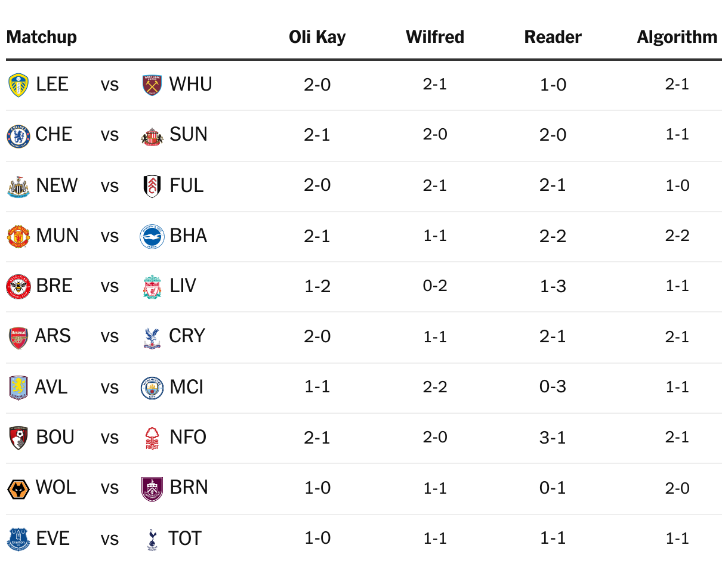
Task: Click Oli Kay's 2-0 Leeds prediction
Action: click(x=317, y=85)
